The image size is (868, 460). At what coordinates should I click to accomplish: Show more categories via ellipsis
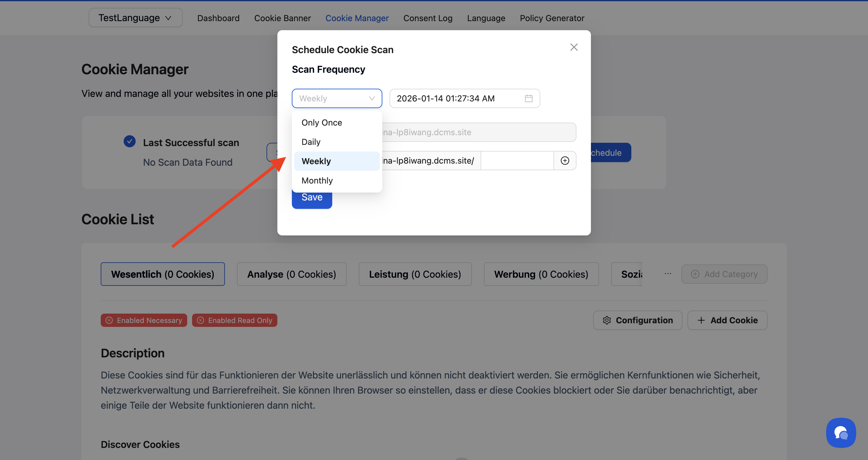tap(668, 274)
